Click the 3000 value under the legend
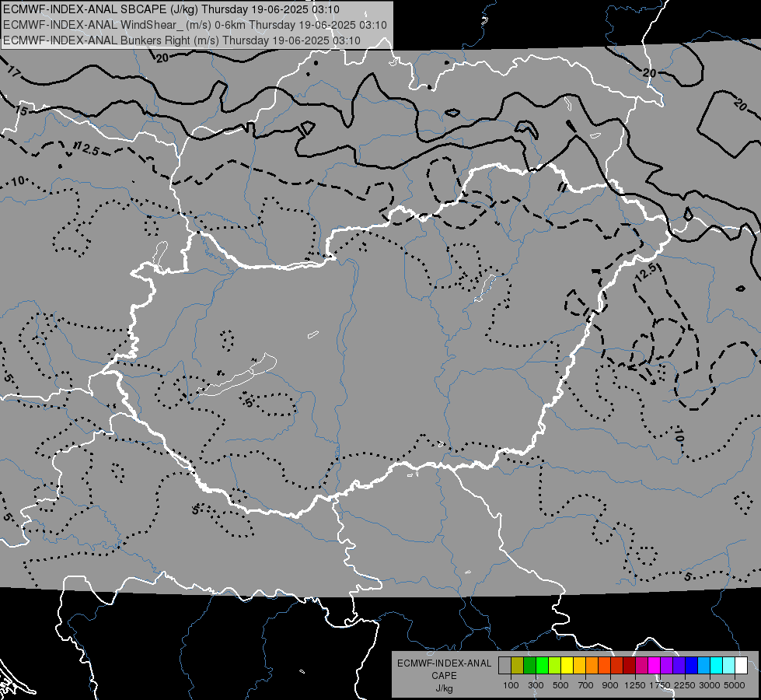 (710, 685)
